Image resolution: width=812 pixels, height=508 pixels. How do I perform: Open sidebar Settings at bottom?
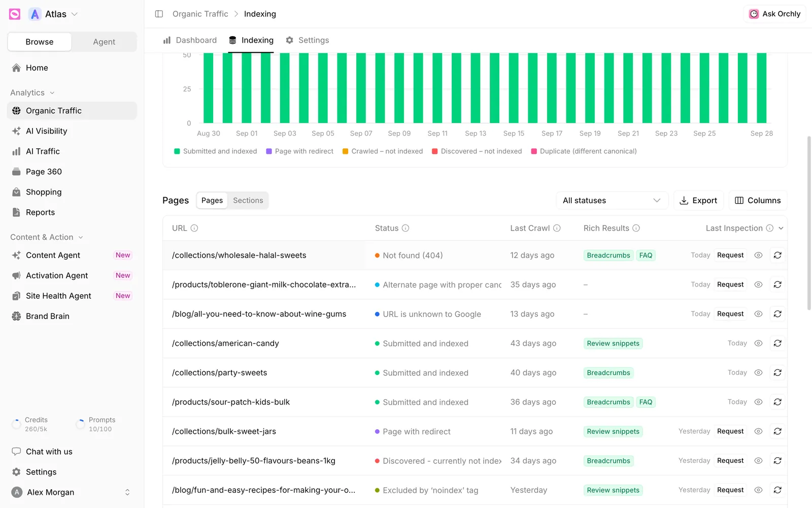72,472
